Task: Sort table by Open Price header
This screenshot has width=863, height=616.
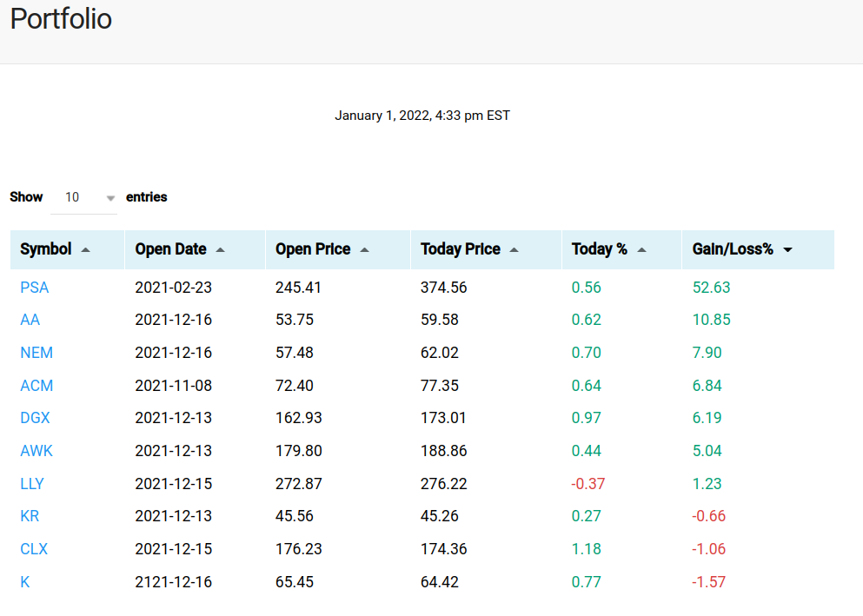Action: [338, 249]
